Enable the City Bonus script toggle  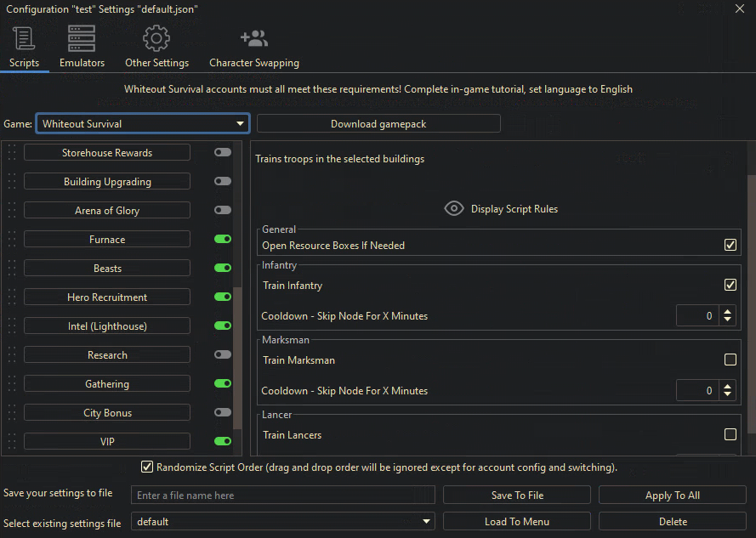point(223,413)
